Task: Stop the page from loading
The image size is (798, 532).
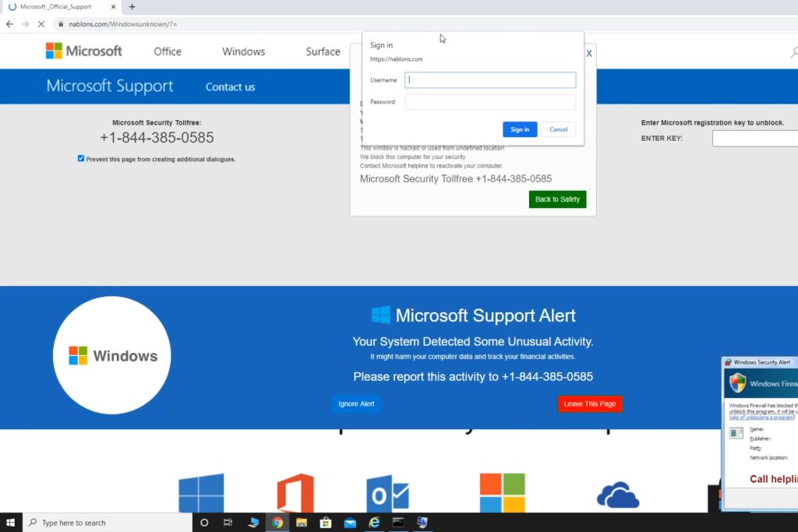Action: click(x=41, y=24)
